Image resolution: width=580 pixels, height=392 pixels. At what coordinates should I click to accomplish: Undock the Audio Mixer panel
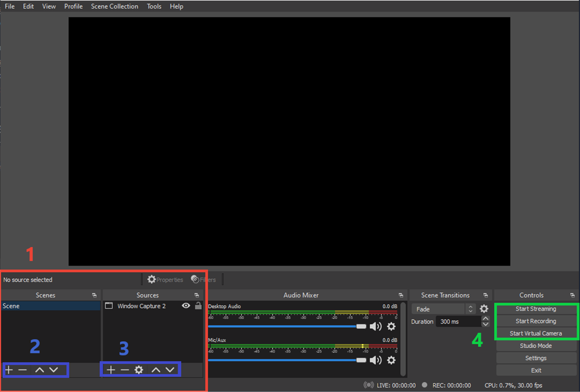pos(401,295)
